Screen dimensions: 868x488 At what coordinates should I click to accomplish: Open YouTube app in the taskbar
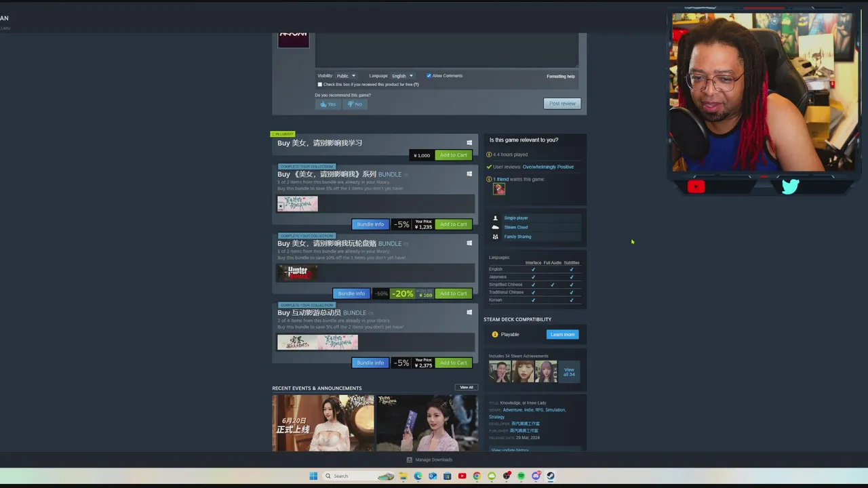(462, 476)
